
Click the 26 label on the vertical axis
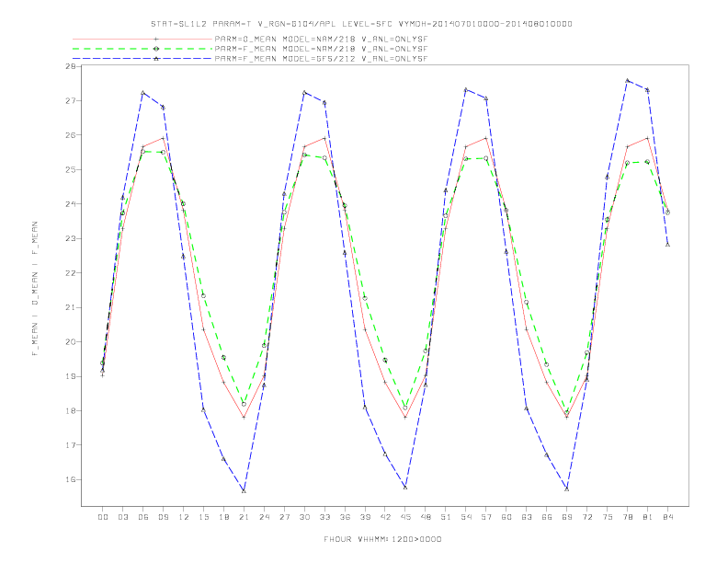click(x=71, y=135)
